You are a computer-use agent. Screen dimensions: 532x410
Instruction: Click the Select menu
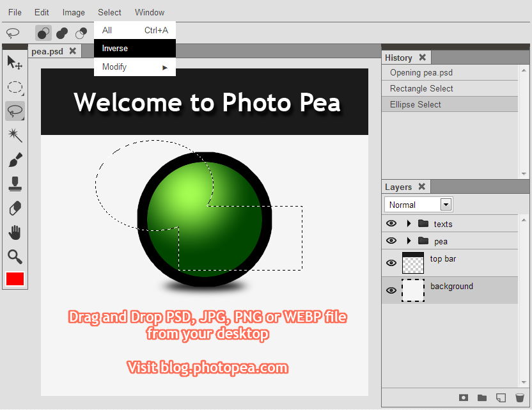(x=109, y=13)
